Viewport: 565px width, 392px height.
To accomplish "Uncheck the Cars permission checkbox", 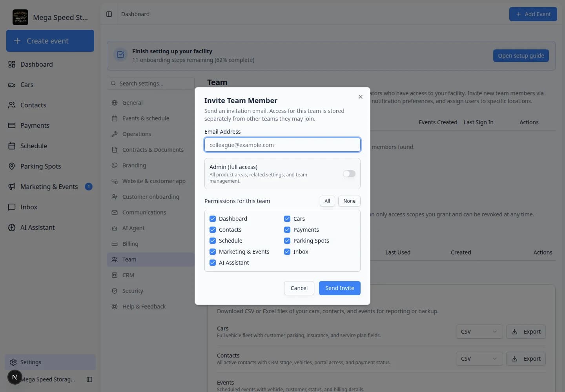I will point(287,219).
